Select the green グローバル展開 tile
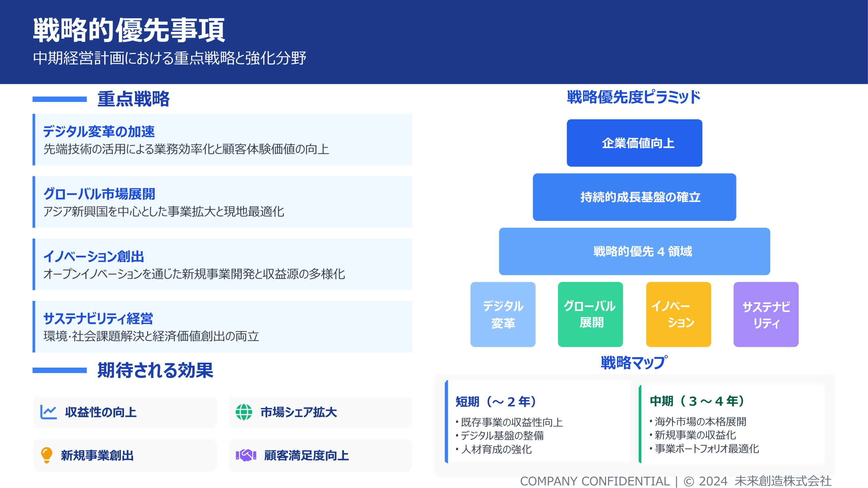The image size is (868, 488). tap(590, 314)
